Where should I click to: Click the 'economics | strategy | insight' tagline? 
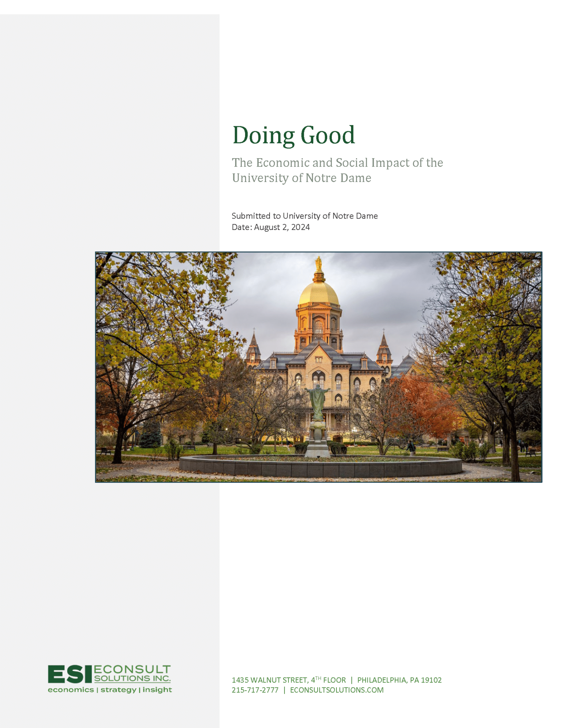(110, 690)
